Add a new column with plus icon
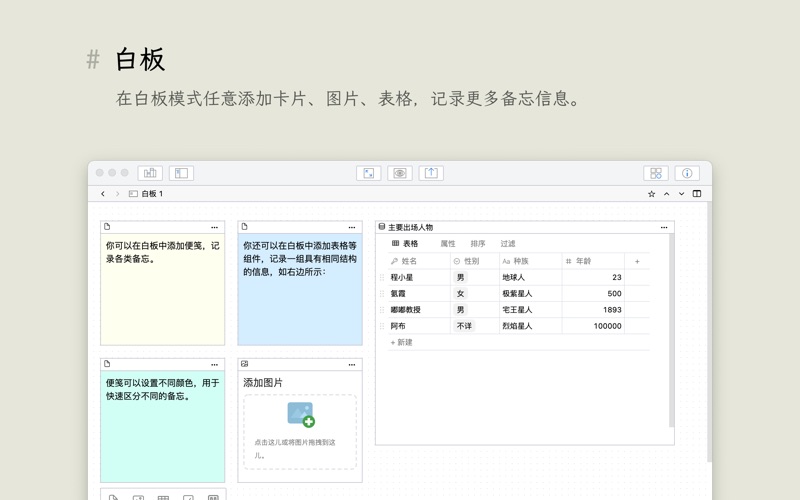 pyautogui.click(x=637, y=261)
